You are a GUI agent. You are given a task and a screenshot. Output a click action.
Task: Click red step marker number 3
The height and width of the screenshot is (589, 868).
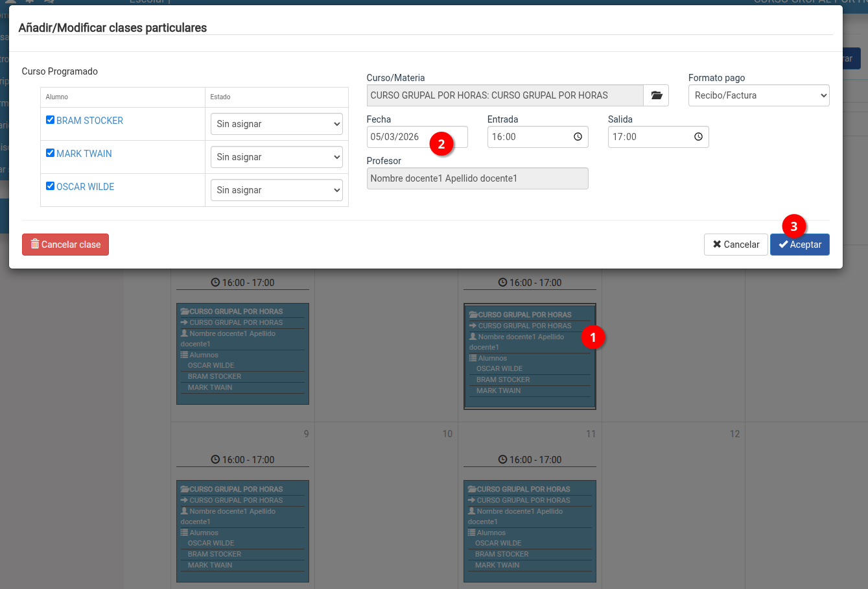pyautogui.click(x=793, y=226)
